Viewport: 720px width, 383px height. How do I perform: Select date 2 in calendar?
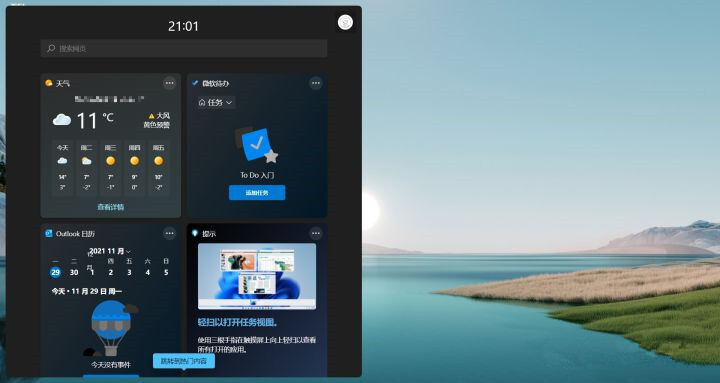111,272
